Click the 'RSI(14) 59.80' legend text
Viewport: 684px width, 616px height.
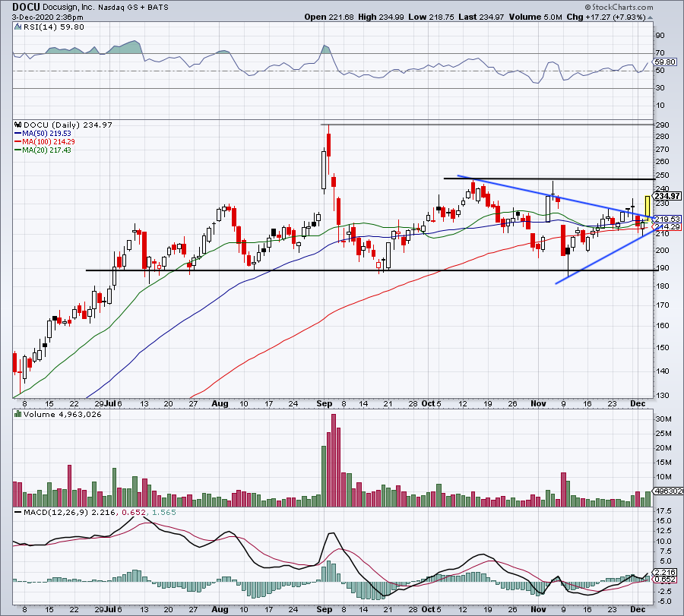point(54,27)
